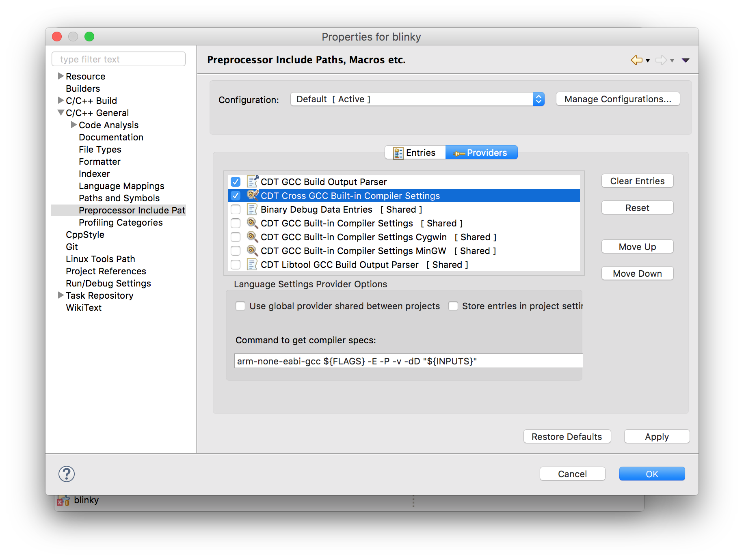Click the back navigation arrow icon

[x=636, y=60]
